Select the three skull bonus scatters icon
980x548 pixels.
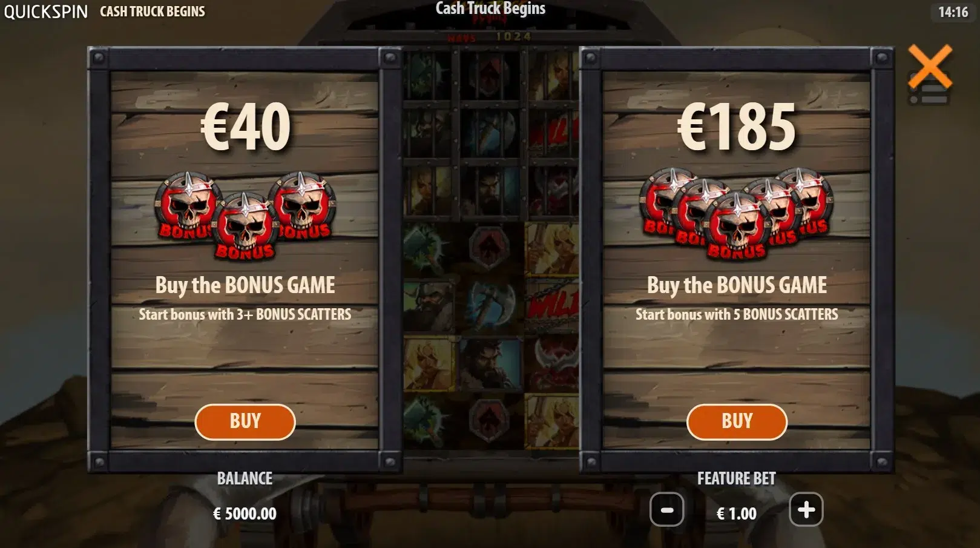click(245, 216)
